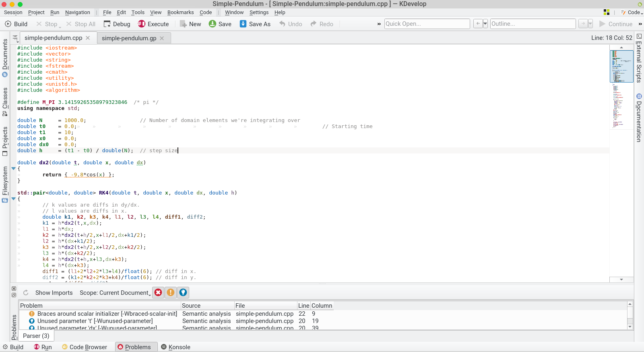Viewport: 644px width, 352px height.
Task: Click the document list icon left of tabs
Action: pos(15,39)
